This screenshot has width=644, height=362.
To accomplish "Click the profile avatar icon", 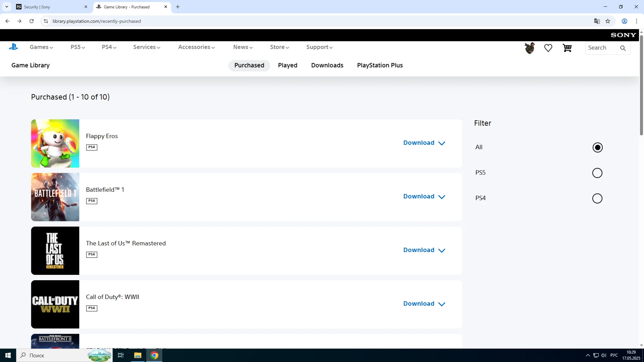I will pyautogui.click(x=530, y=48).
